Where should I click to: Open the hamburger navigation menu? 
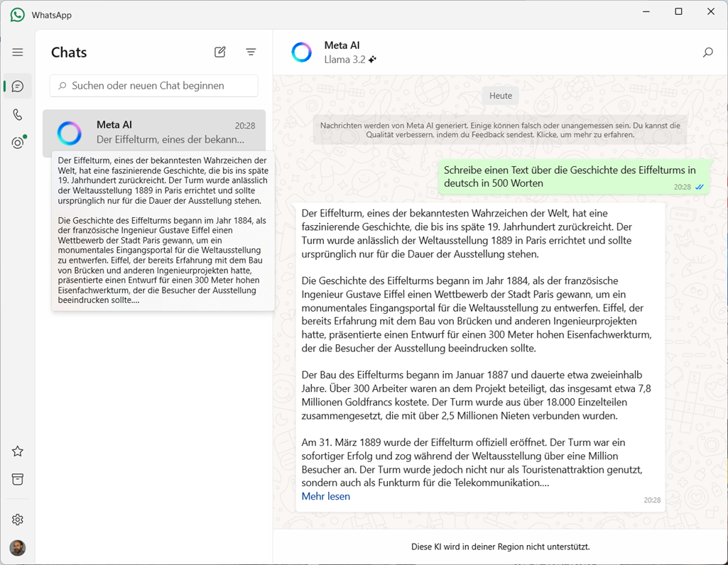(x=18, y=53)
